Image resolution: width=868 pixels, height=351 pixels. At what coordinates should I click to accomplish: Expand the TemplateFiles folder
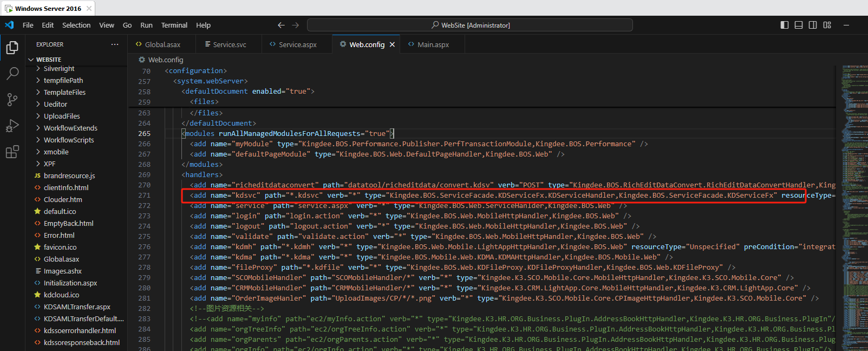[x=38, y=92]
